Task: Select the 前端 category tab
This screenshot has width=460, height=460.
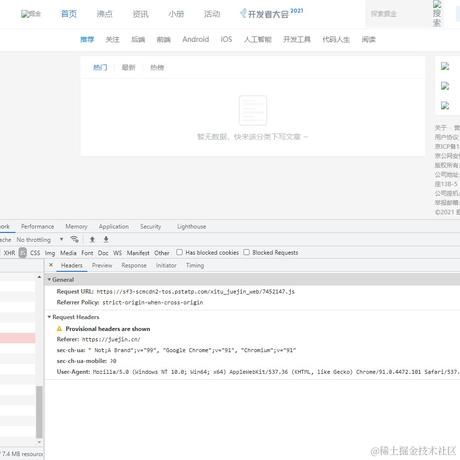Action: [164, 40]
